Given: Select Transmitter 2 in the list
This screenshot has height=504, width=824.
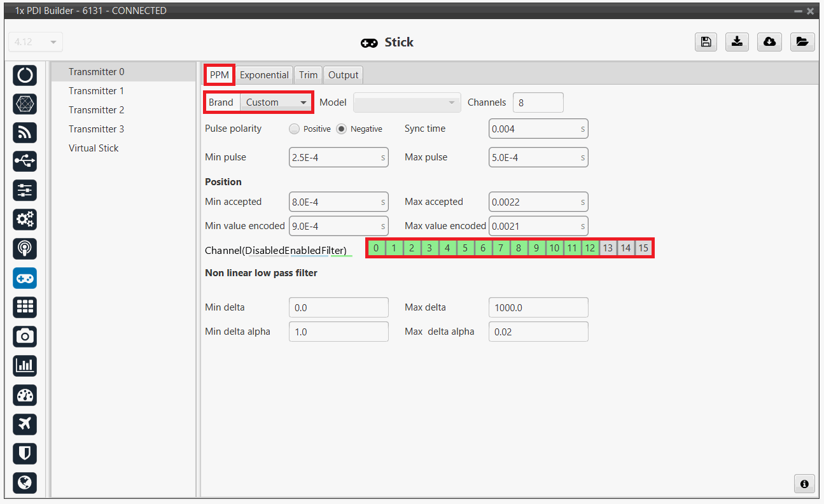Looking at the screenshot, I should (97, 110).
